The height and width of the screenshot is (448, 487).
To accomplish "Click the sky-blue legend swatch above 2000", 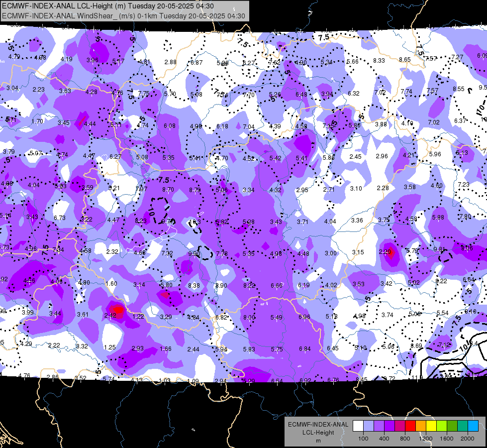I will (473, 426).
